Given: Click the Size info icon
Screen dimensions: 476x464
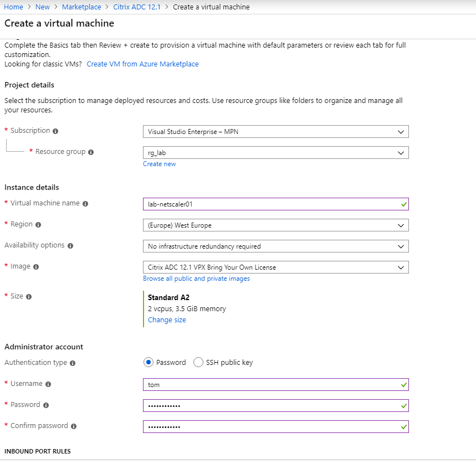Looking at the screenshot, I should tap(28, 297).
